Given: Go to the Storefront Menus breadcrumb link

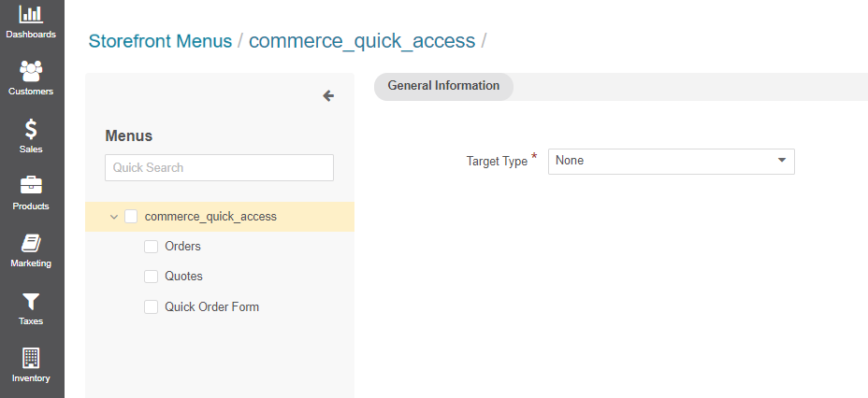Looking at the screenshot, I should tap(160, 41).
